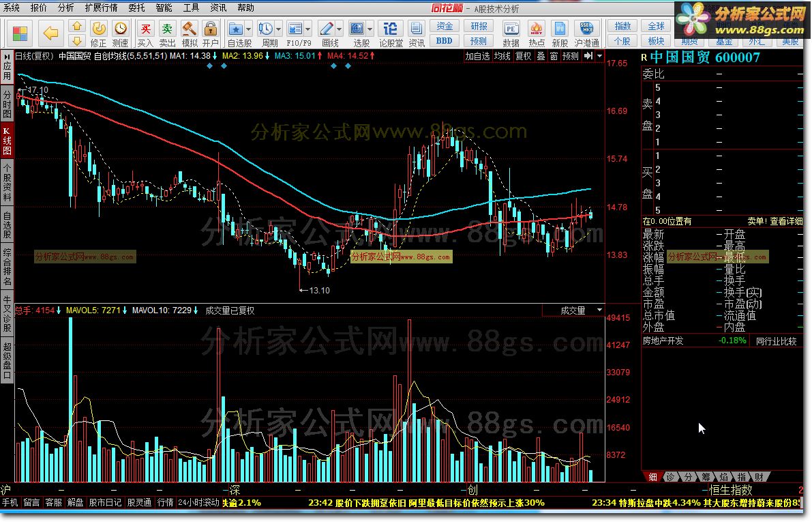Click the up arrow toolbar icon
Screen dimensions: 812x522
click(x=76, y=26)
